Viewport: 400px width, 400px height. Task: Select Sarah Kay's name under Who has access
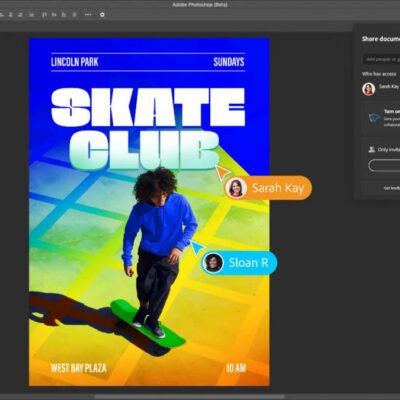[389, 86]
